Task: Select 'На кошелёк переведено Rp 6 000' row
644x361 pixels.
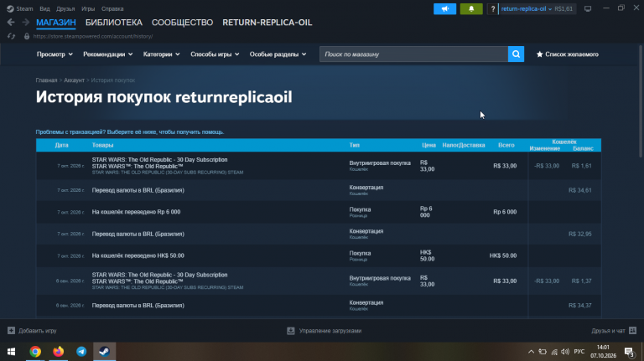Action: (319, 212)
